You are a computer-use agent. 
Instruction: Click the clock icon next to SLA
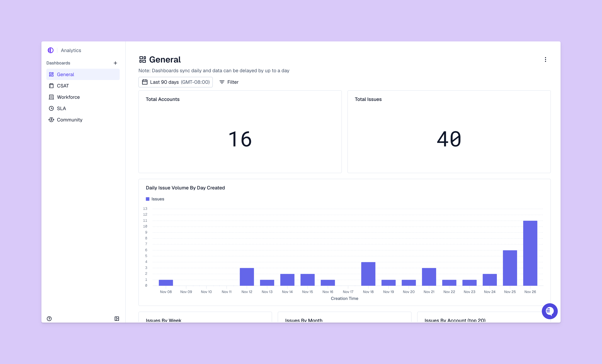(51, 108)
